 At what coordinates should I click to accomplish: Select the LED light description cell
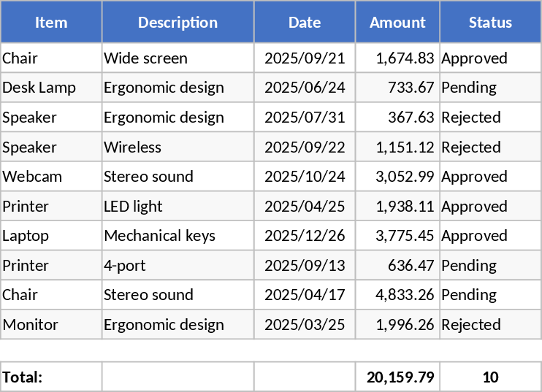click(x=178, y=207)
